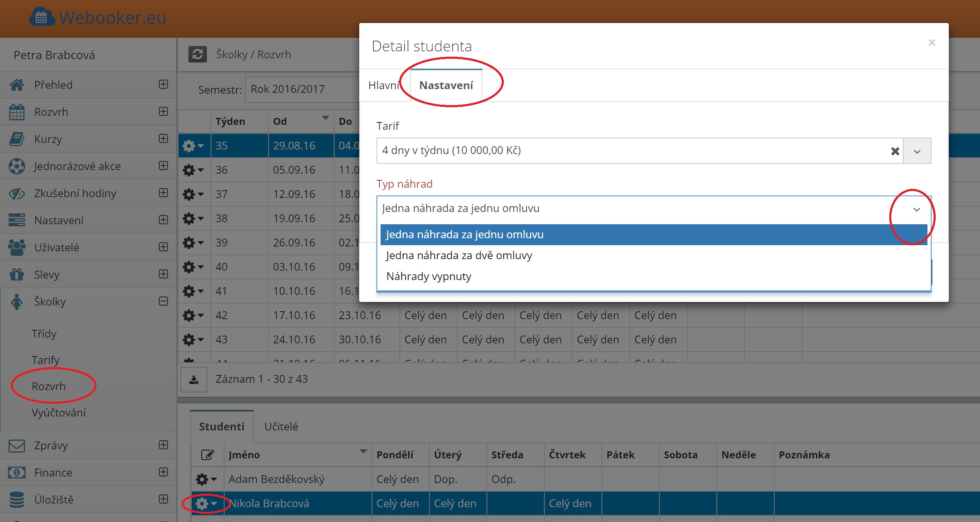
Task: Click the Webooker.eu title link
Action: pyautogui.click(x=112, y=18)
